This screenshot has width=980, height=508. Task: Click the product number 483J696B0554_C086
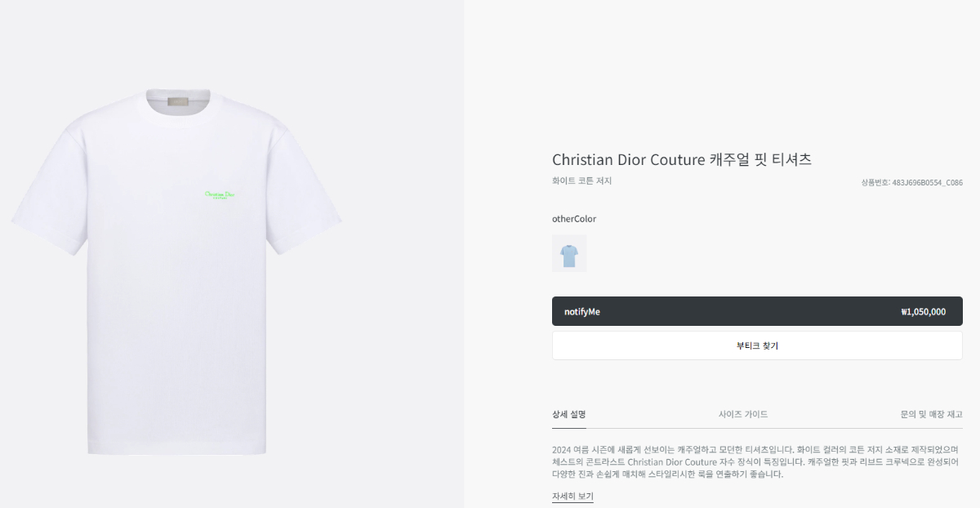coord(911,182)
